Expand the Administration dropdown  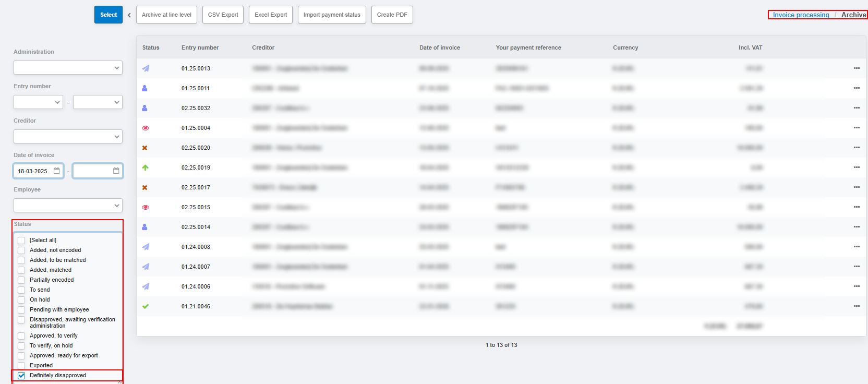click(68, 68)
